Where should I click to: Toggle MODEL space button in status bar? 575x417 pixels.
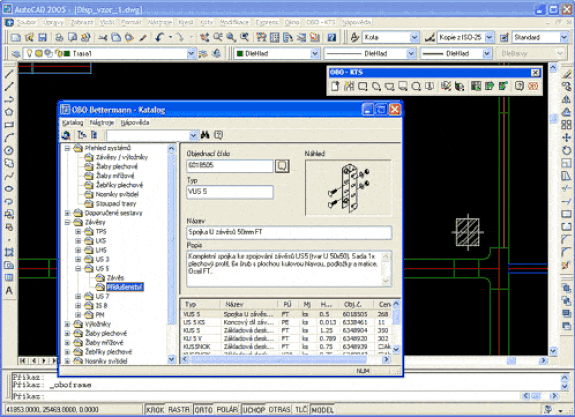click(x=323, y=409)
